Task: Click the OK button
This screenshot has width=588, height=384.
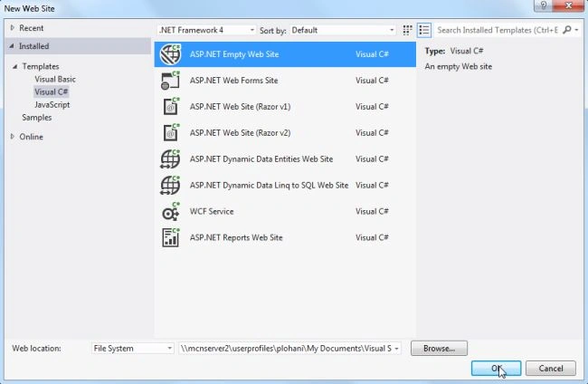Action: tap(496, 369)
